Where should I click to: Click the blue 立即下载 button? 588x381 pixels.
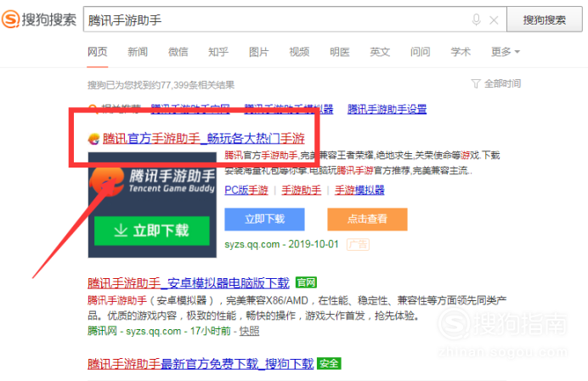tap(264, 219)
